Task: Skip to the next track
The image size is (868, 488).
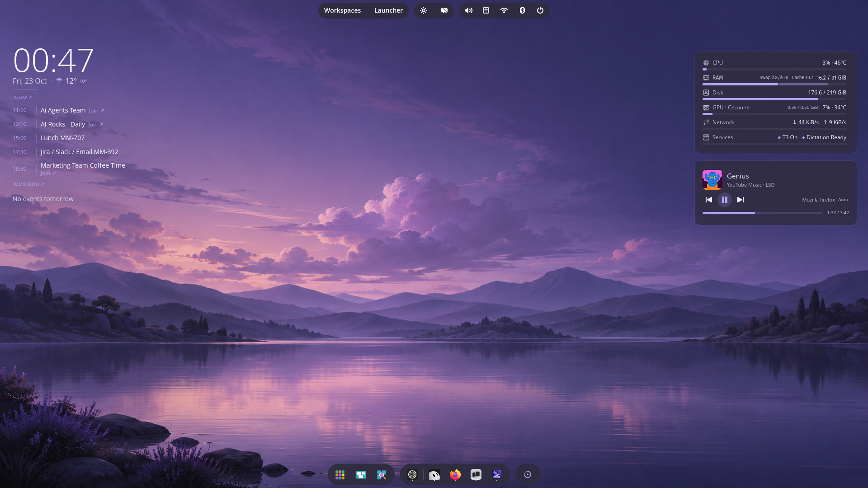Action: coord(741,200)
